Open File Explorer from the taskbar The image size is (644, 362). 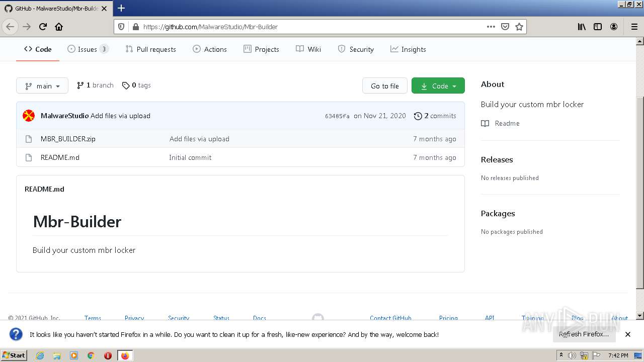coord(57,355)
